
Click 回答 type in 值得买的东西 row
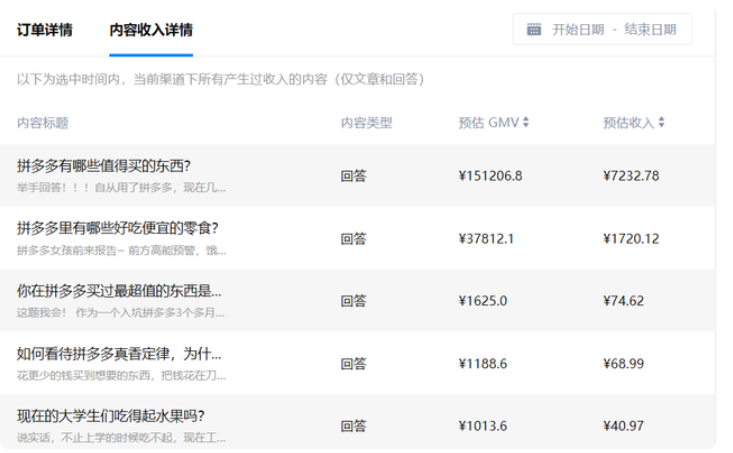coord(353,176)
